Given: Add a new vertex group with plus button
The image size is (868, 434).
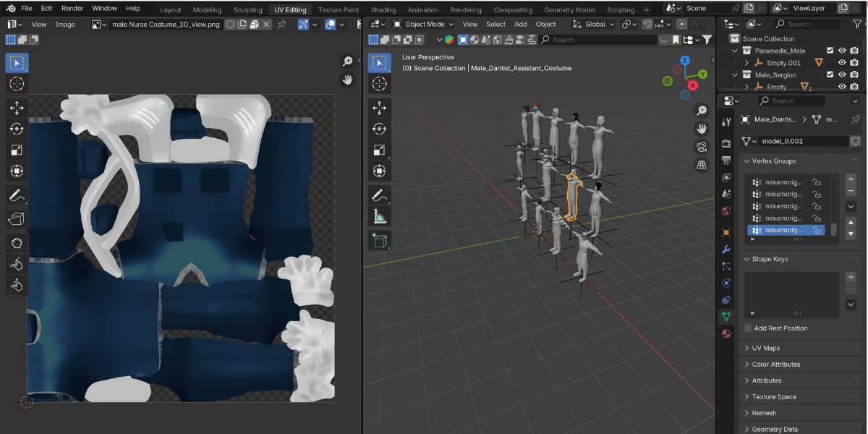Looking at the screenshot, I should pyautogui.click(x=851, y=179).
